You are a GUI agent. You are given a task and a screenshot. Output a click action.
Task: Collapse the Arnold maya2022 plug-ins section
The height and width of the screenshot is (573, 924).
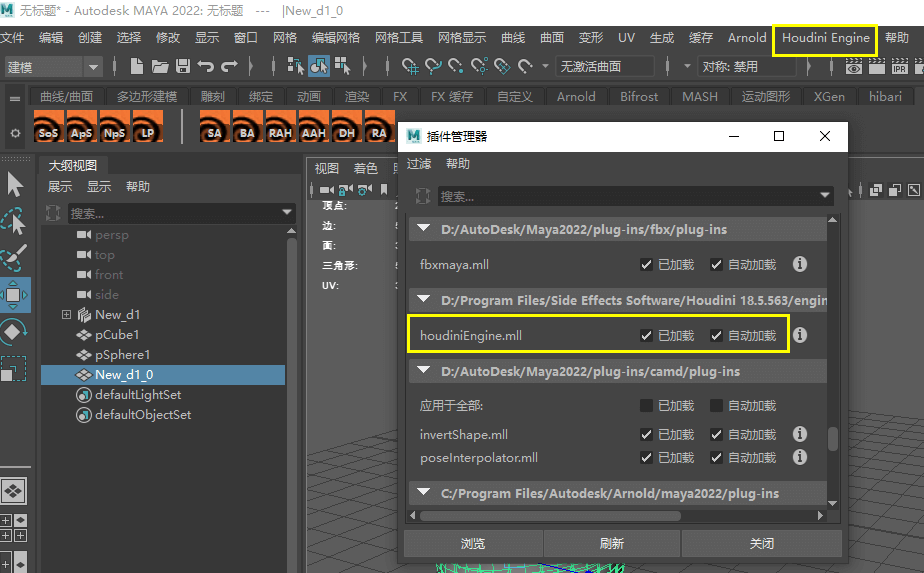[423, 492]
